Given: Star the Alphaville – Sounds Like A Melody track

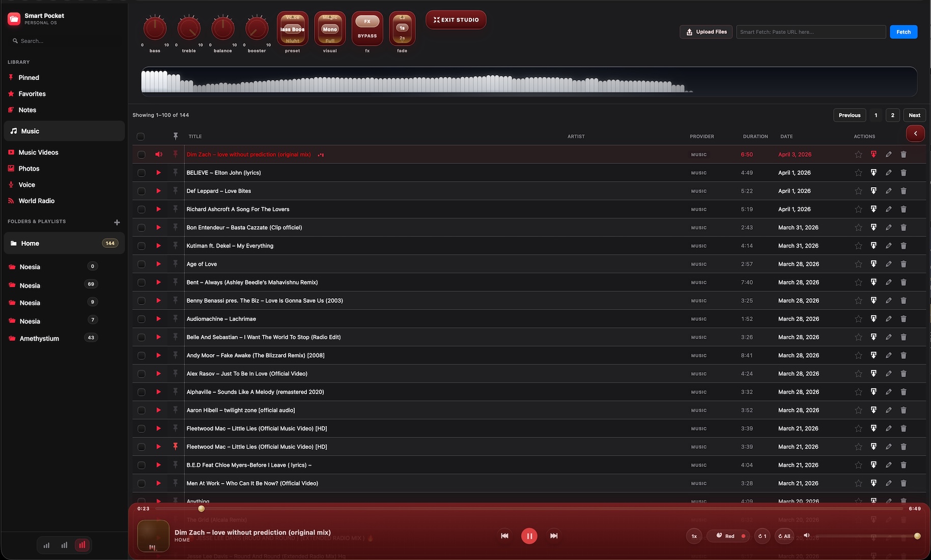Looking at the screenshot, I should click(x=858, y=392).
